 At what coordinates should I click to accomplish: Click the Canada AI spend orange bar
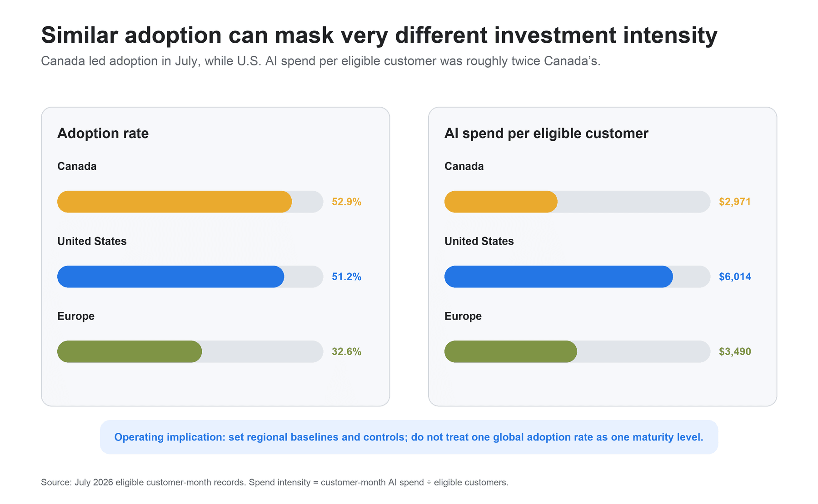(501, 202)
